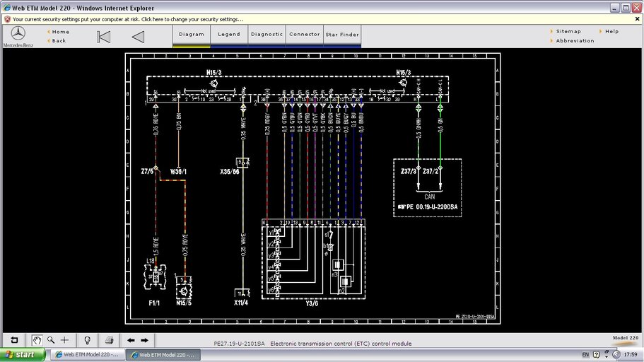Switch to first Web ETM taskbar window
Image resolution: width=644 pixels, height=362 pixels.
point(87,355)
